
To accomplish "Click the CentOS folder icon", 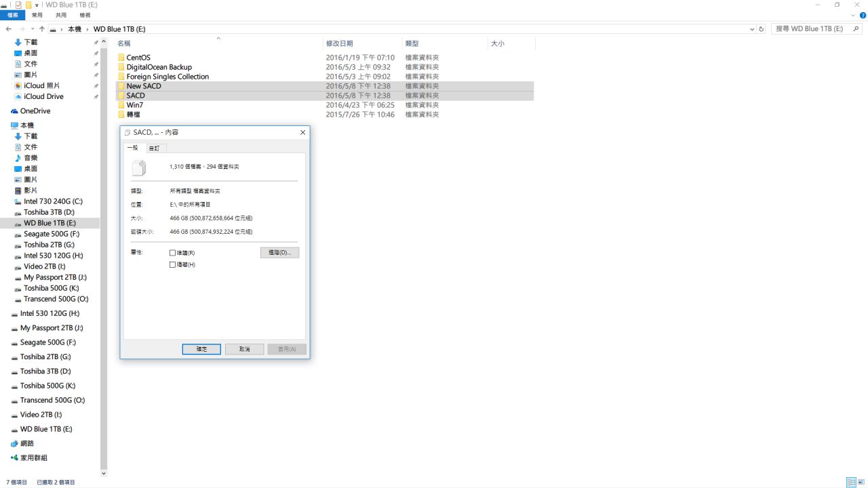I will pos(121,58).
